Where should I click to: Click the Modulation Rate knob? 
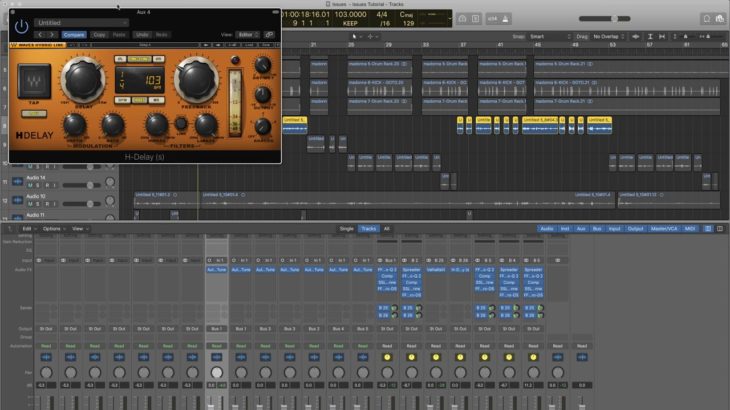pyautogui.click(x=112, y=125)
